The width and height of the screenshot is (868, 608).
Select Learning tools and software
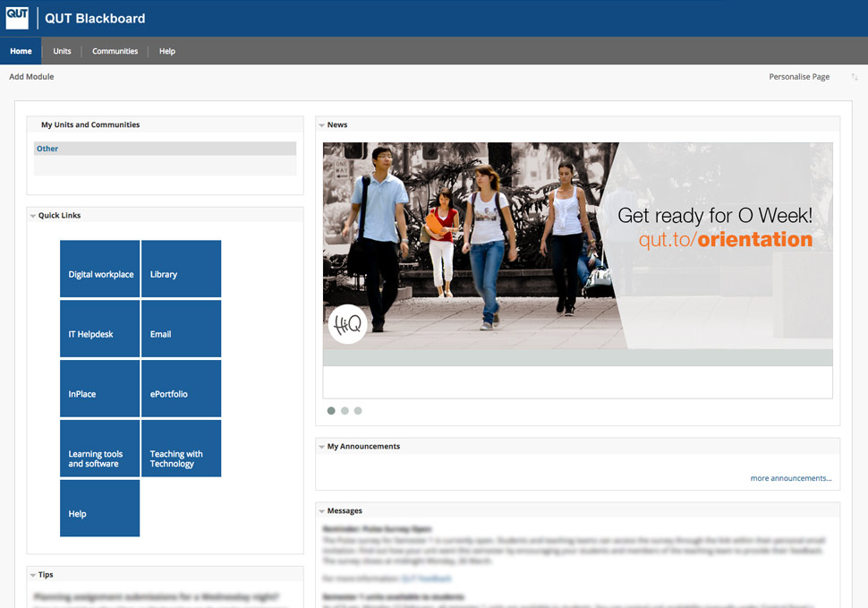(x=99, y=449)
